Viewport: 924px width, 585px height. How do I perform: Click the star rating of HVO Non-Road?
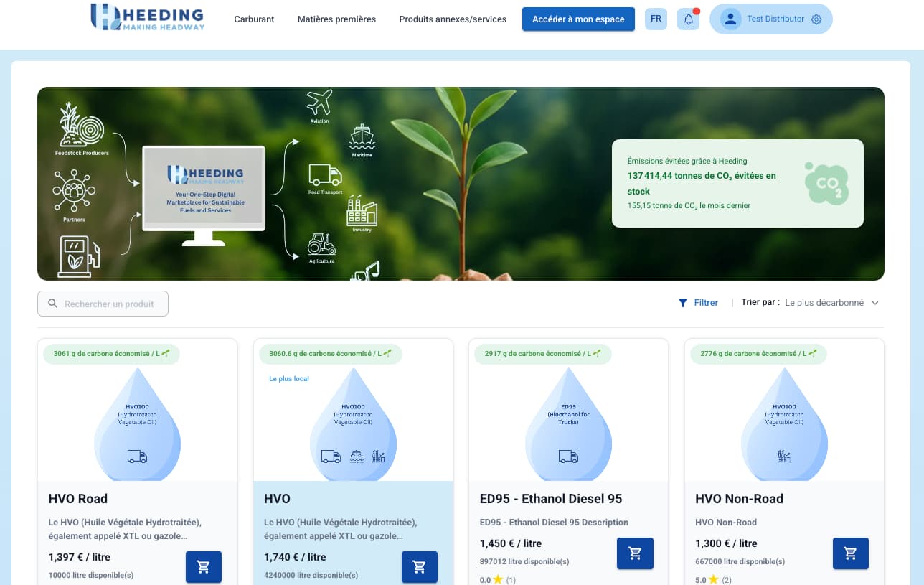[x=713, y=579]
